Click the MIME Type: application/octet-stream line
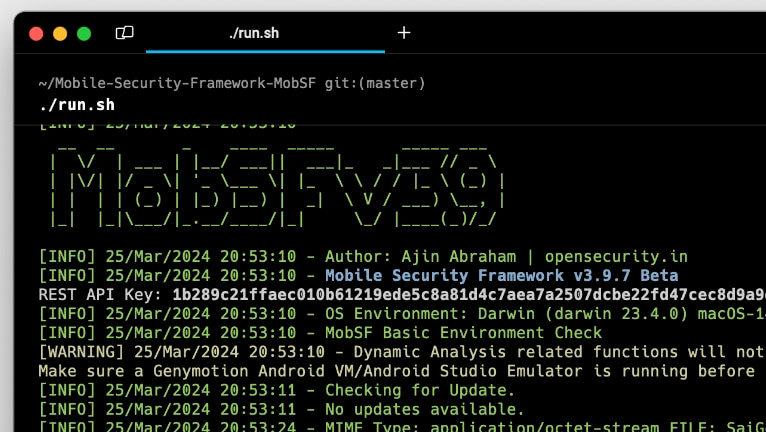 tap(402, 426)
